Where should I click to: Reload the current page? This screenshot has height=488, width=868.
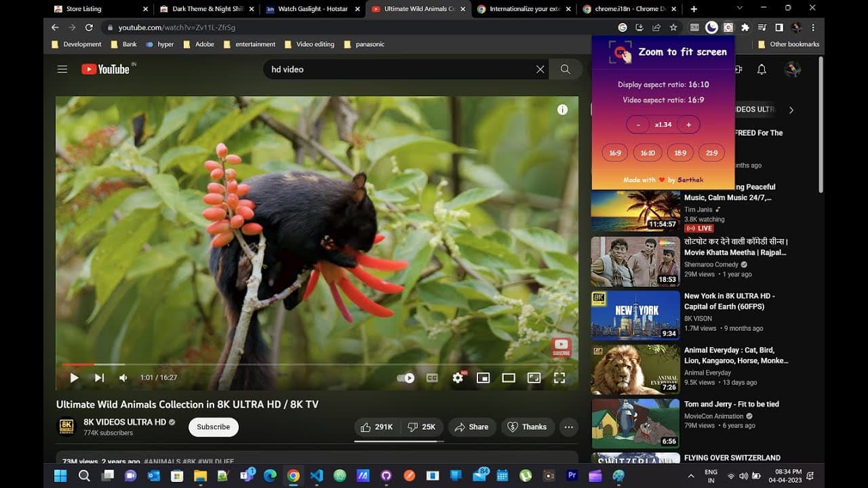pyautogui.click(x=89, y=28)
